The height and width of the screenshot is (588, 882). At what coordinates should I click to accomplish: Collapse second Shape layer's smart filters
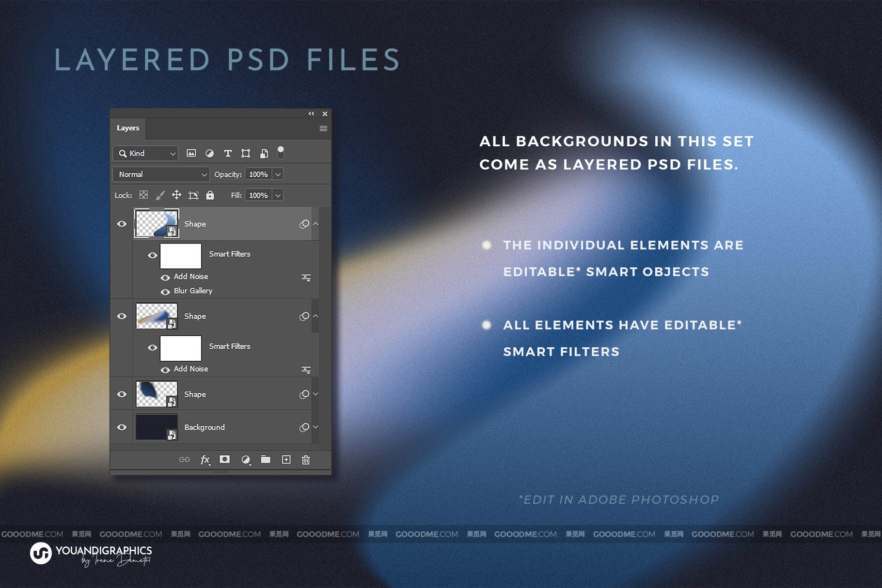click(x=315, y=316)
